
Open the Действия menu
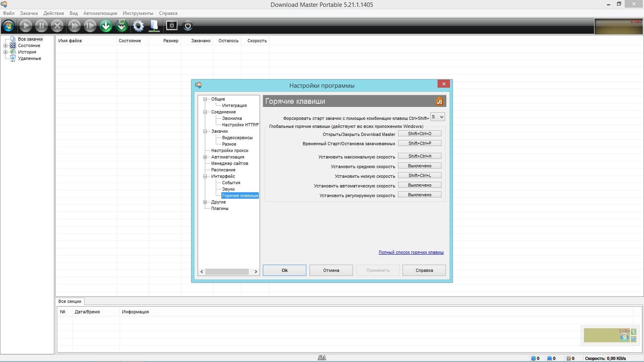[x=54, y=13]
